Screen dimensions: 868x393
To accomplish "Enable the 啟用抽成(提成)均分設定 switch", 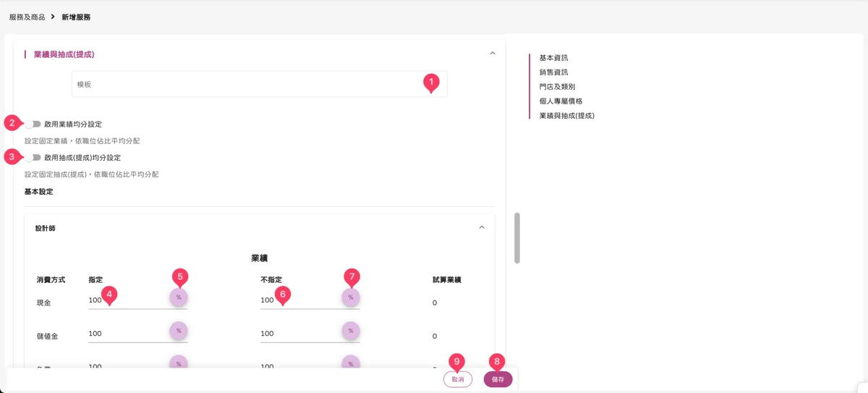I will pos(33,157).
